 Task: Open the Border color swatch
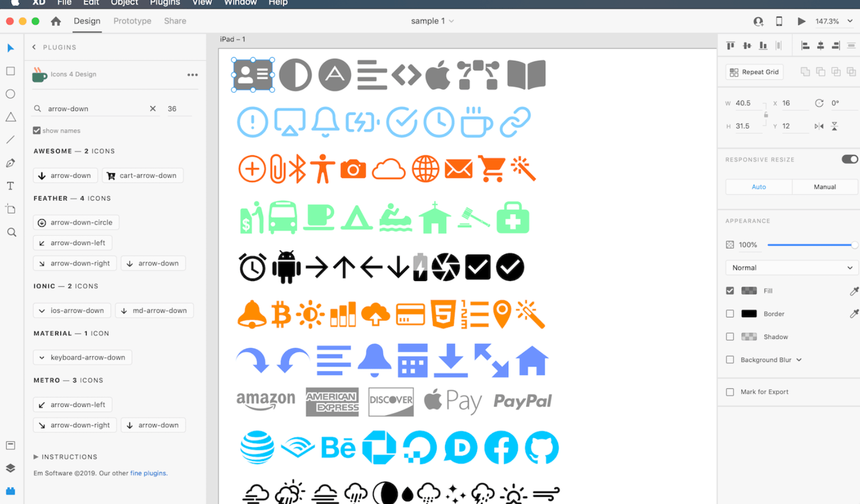point(749,314)
